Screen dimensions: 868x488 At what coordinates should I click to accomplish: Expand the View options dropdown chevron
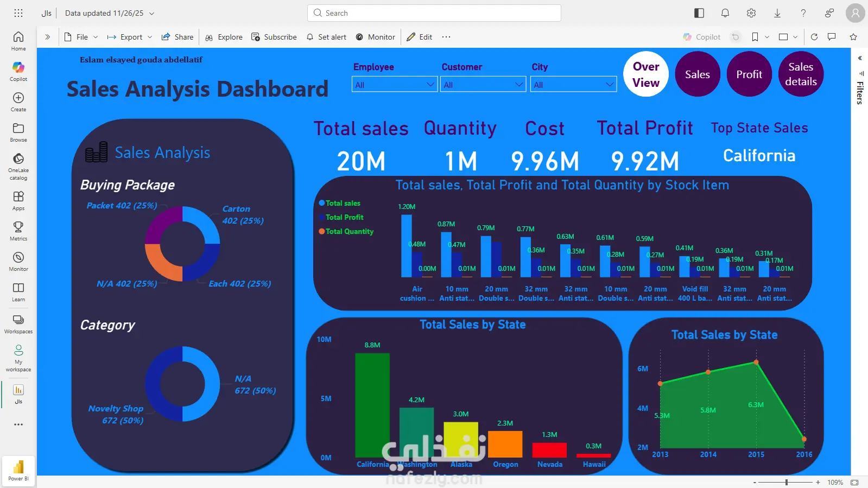point(795,37)
